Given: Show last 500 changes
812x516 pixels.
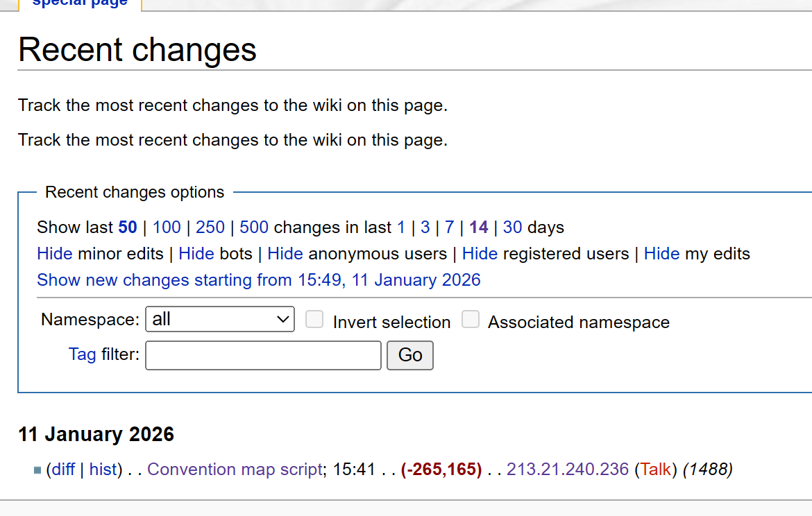Looking at the screenshot, I should tap(254, 227).
